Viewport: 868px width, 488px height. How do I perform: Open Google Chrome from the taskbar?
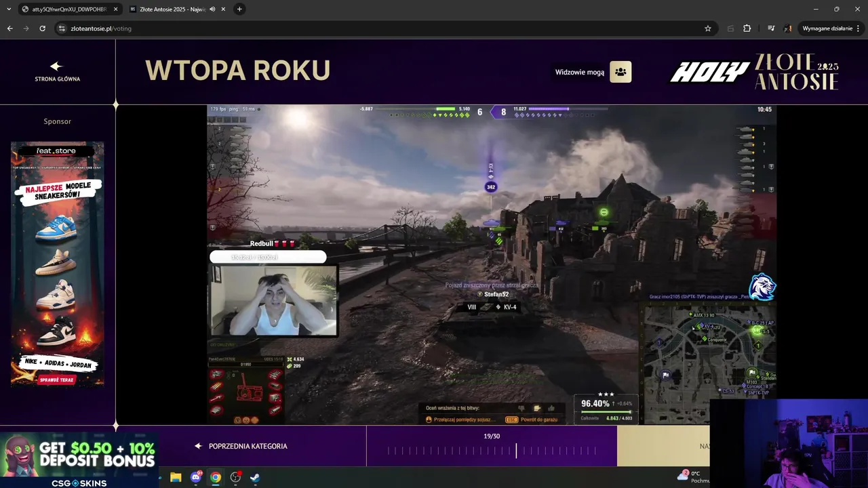(x=216, y=477)
